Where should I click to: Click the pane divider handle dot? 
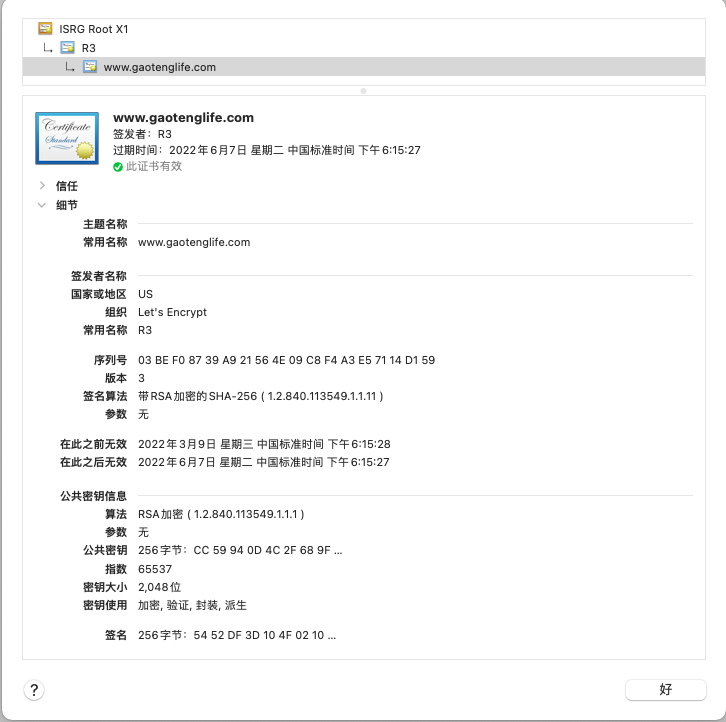363,91
